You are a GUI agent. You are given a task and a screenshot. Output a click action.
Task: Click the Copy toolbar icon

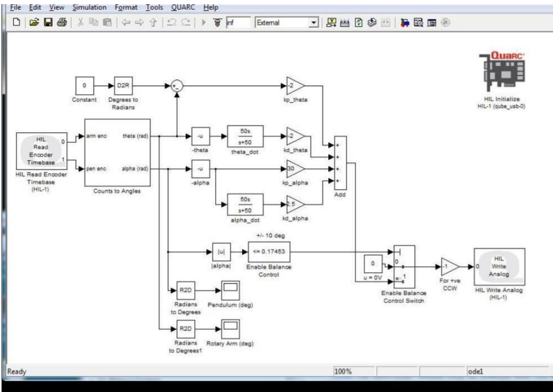(93, 22)
